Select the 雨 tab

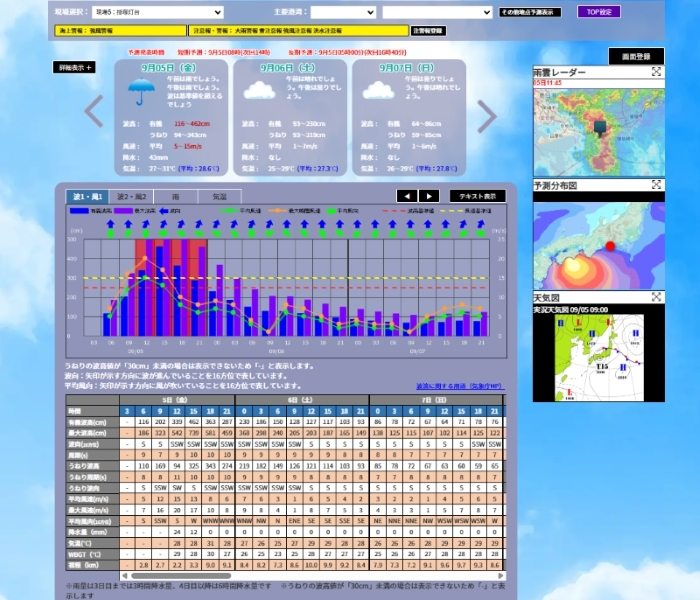pyautogui.click(x=176, y=196)
